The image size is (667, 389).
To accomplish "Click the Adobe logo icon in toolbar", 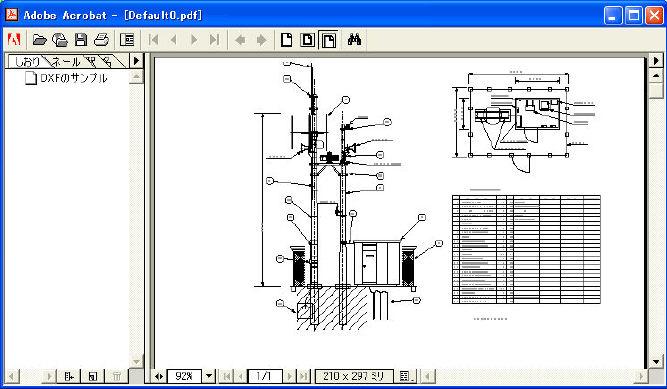I will (14, 40).
